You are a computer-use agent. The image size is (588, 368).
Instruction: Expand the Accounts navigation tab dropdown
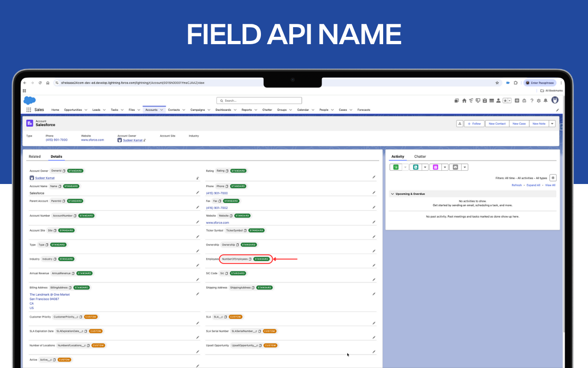tap(162, 110)
